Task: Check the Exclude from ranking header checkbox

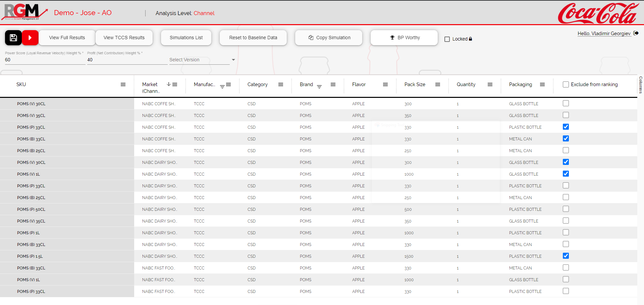Action: [566, 84]
